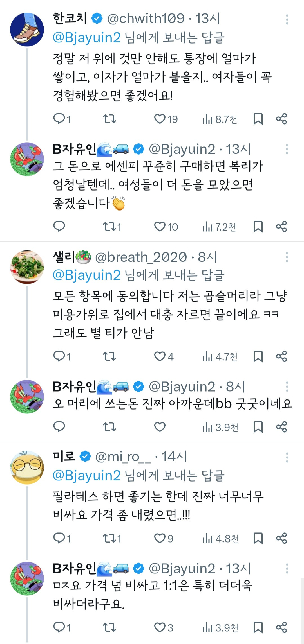Screen dimensions: 304x644
Task: Open the @Bjayuin2 mention link in 샐리's reply
Action: (x=87, y=275)
